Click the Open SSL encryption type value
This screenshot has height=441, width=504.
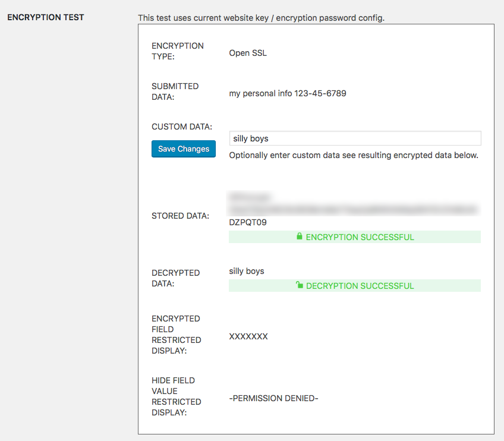coord(248,53)
